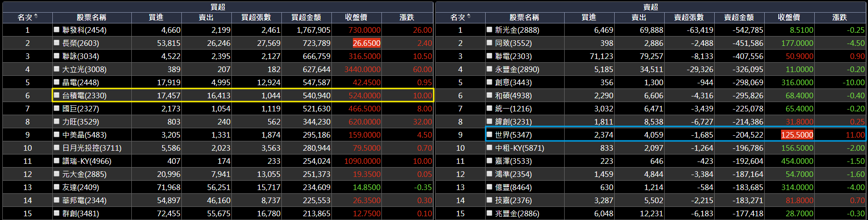
Task: Click 賣超金額 column header
Action: [739, 17]
